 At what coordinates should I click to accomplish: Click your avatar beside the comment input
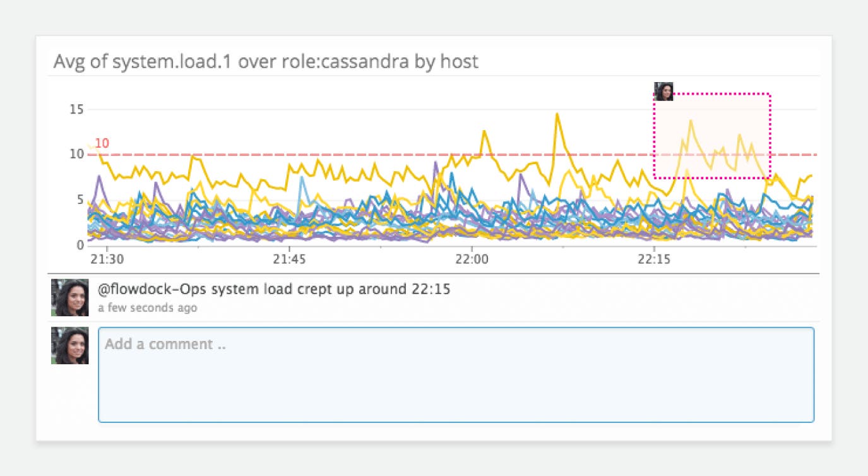(69, 345)
